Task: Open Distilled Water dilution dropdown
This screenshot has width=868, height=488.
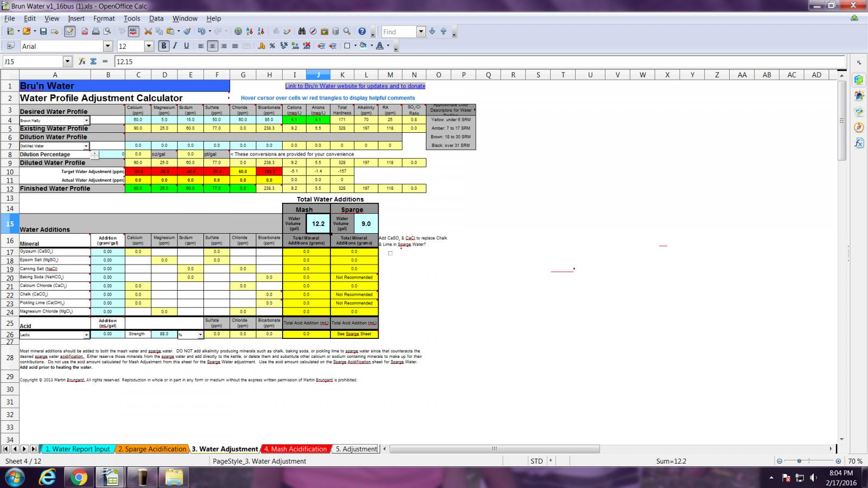Action: [86, 146]
